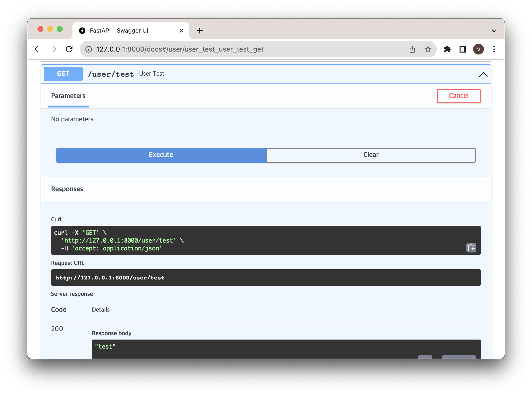Select the Parameters tab

(68, 96)
